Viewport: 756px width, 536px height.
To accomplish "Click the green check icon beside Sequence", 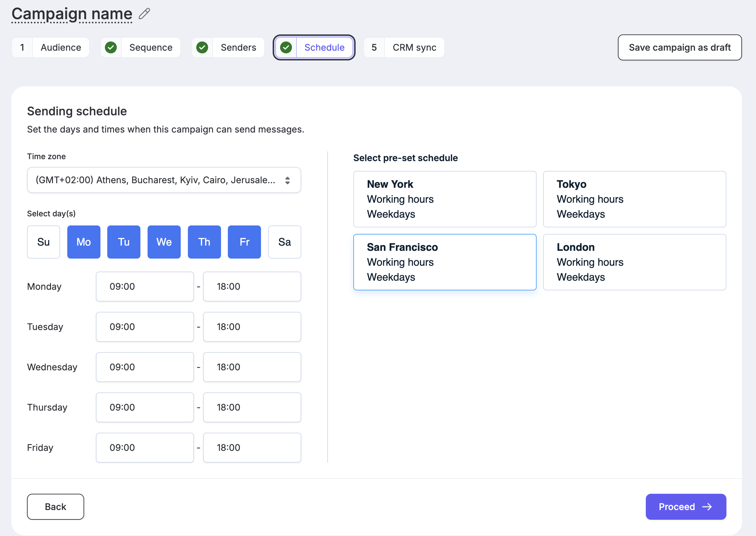I will [x=111, y=47].
